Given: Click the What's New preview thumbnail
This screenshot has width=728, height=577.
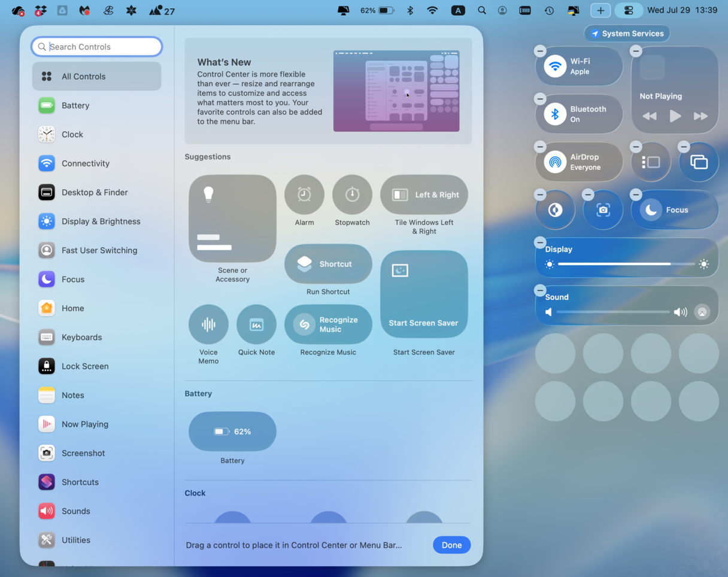Looking at the screenshot, I should pos(396,91).
